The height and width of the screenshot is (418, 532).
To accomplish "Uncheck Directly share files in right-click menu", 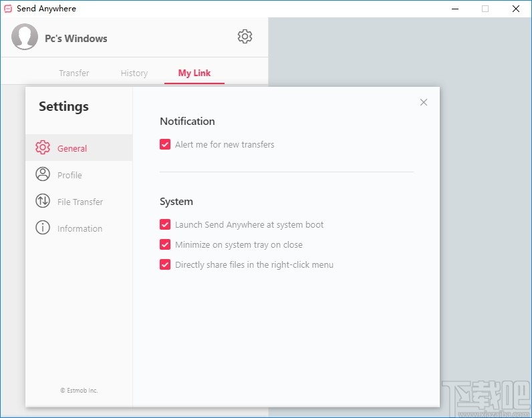I will (x=165, y=264).
